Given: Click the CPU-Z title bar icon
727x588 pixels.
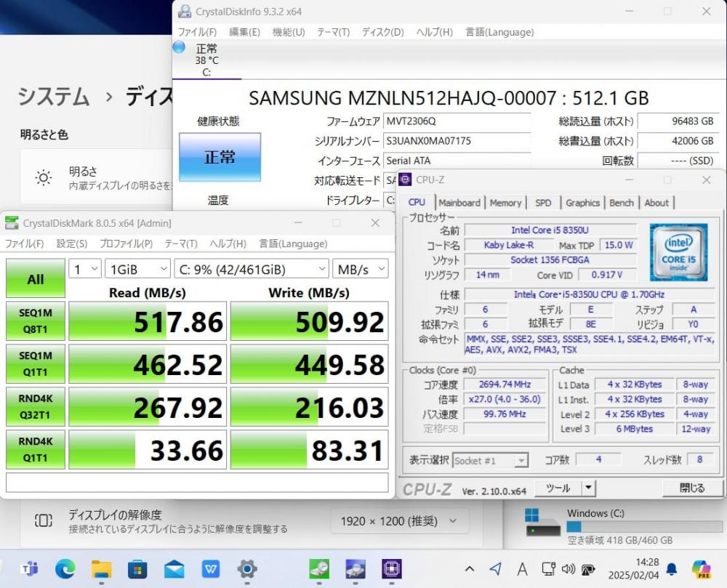Looking at the screenshot, I should pos(405,180).
